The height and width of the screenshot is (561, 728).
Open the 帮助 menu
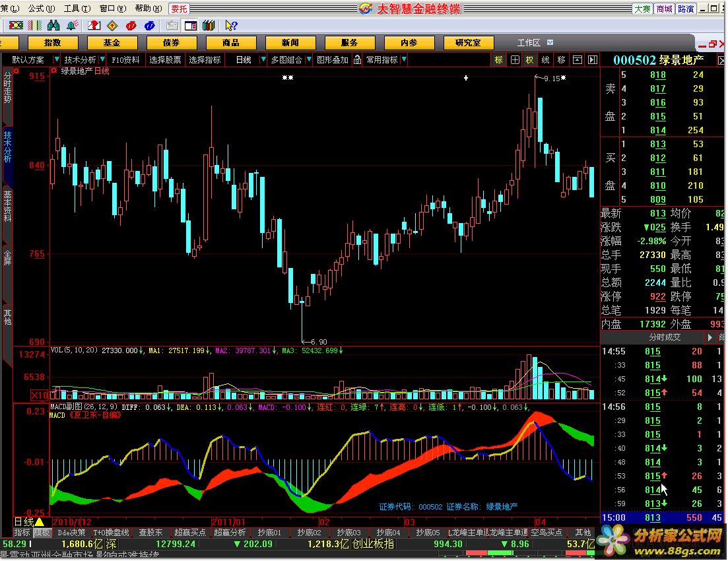click(x=149, y=9)
